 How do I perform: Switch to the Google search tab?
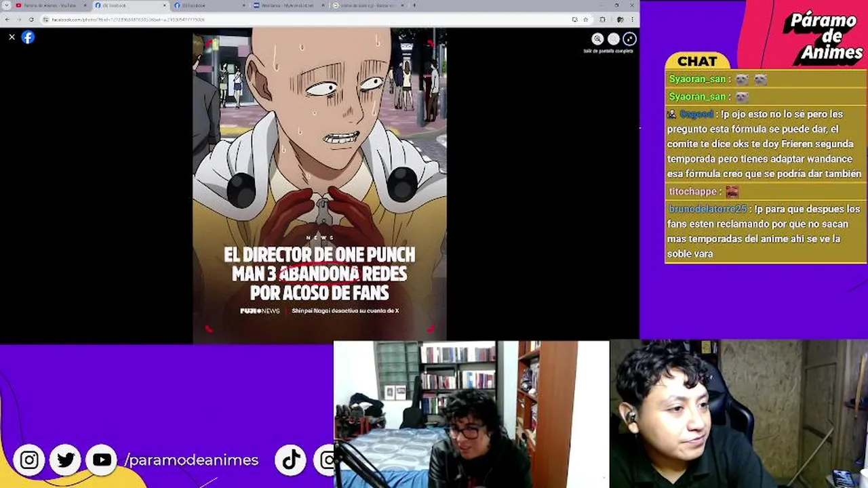367,5
